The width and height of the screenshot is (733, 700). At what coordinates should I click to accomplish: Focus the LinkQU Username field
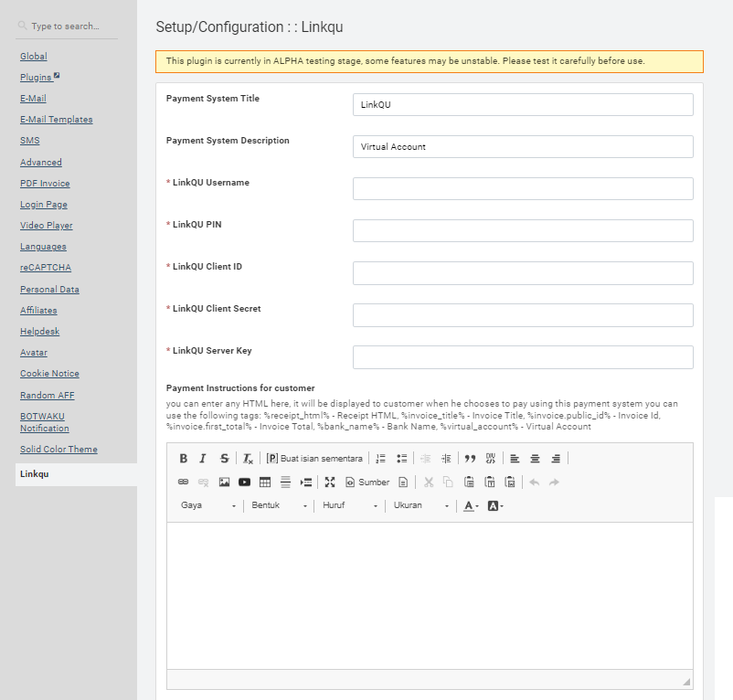(x=523, y=189)
